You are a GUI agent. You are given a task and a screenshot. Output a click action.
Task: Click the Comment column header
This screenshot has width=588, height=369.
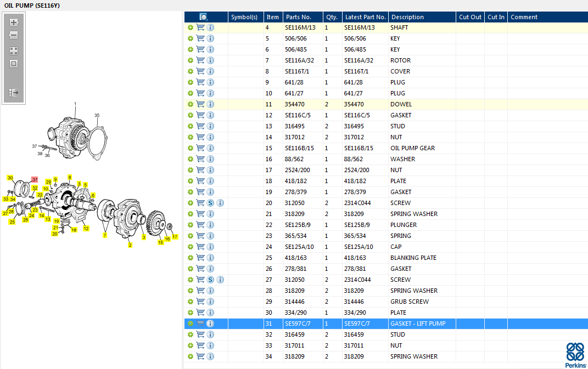click(547, 17)
